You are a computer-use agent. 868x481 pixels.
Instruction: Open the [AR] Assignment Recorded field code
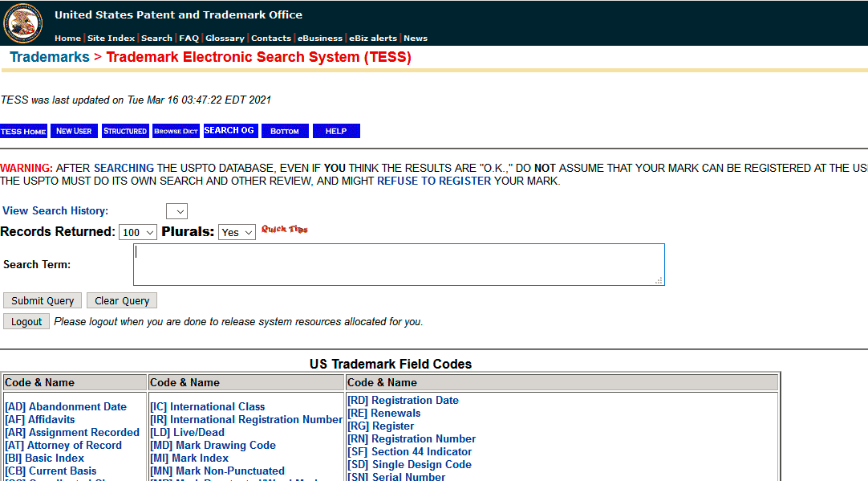tap(72, 432)
